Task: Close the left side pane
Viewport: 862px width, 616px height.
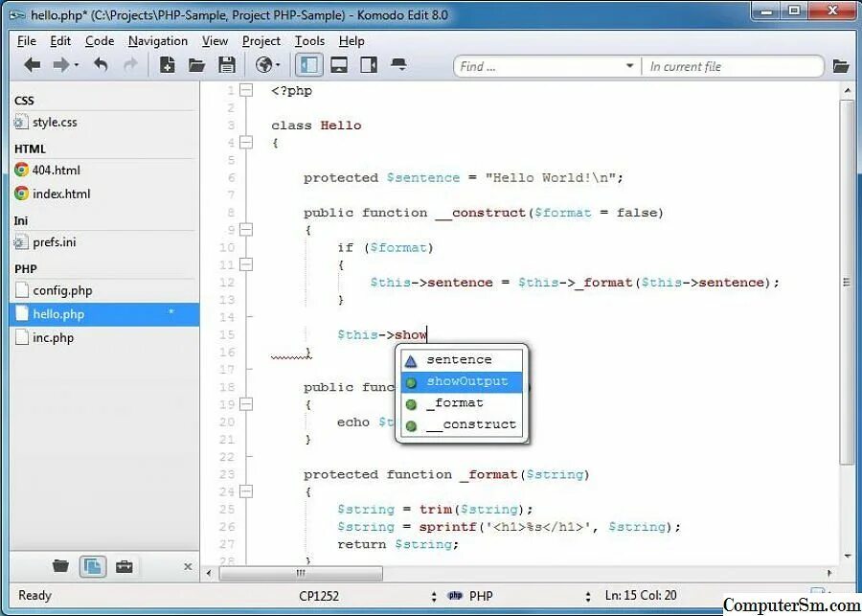Action: click(x=188, y=566)
